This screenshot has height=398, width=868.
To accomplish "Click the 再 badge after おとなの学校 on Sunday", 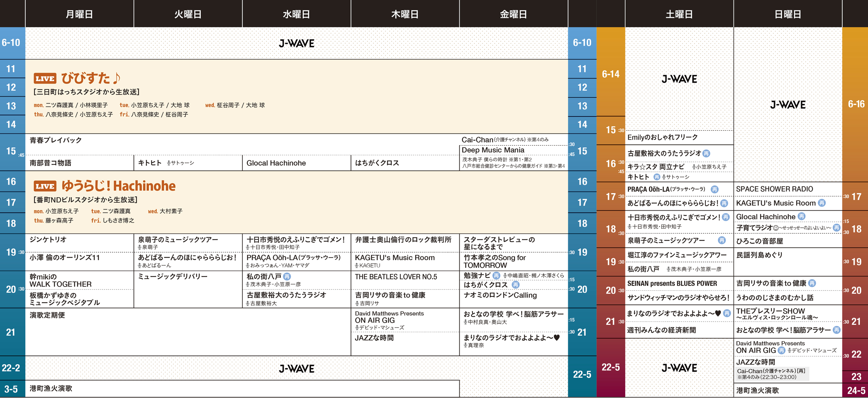I will (837, 330).
